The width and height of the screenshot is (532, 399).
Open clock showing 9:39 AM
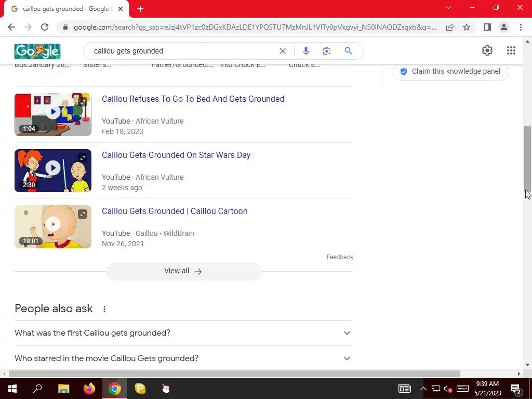coord(487,389)
